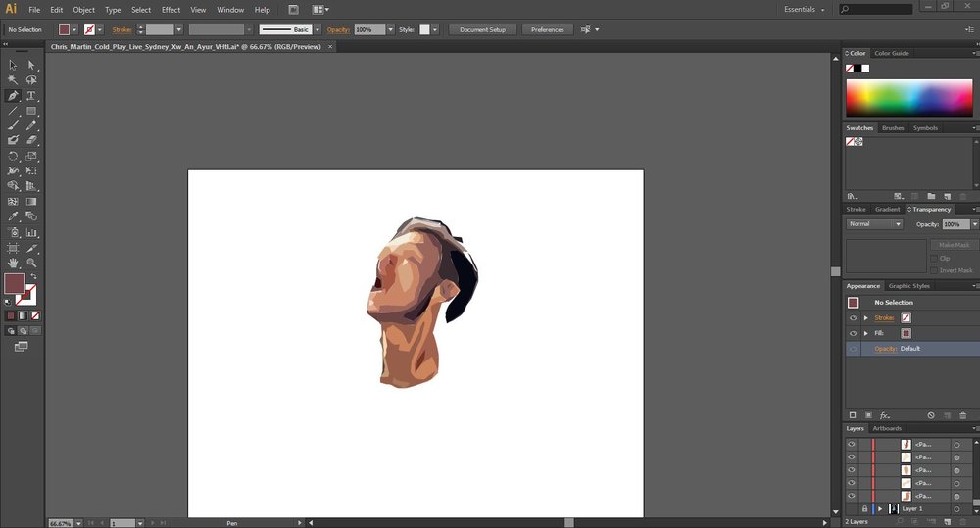Choose the Direct Selection tool
980x528 pixels.
coord(31,65)
